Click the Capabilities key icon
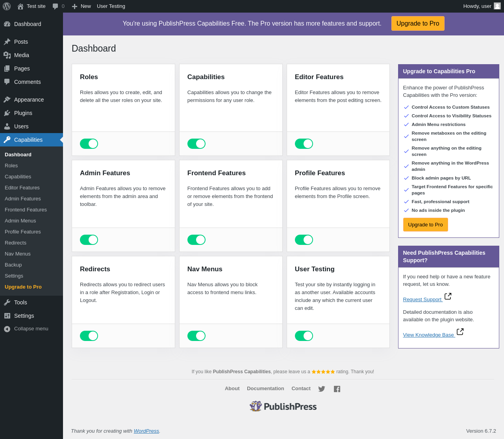The image size is (504, 439). (x=7, y=140)
